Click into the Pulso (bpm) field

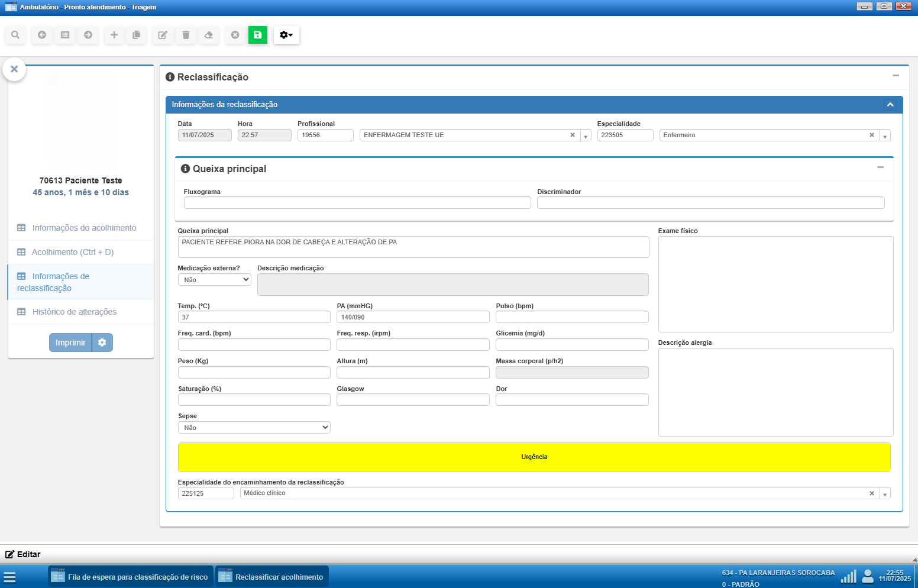571,317
